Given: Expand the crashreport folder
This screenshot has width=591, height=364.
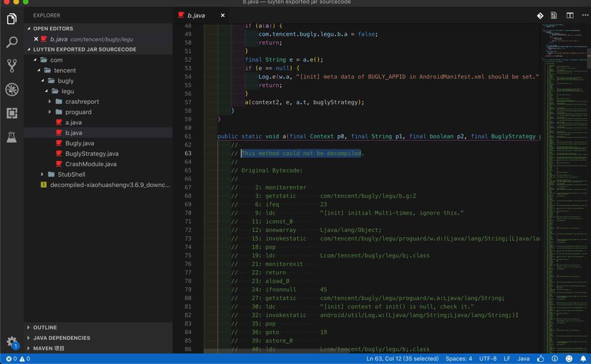Looking at the screenshot, I should (x=81, y=102).
